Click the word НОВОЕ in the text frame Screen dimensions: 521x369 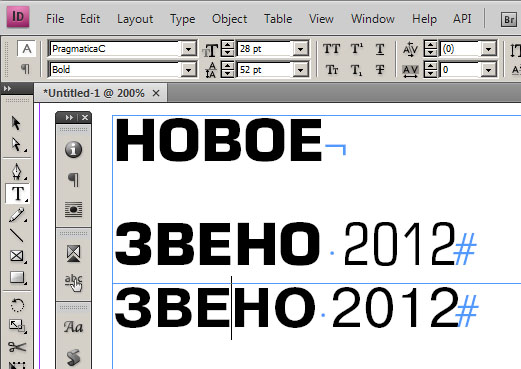(x=218, y=140)
